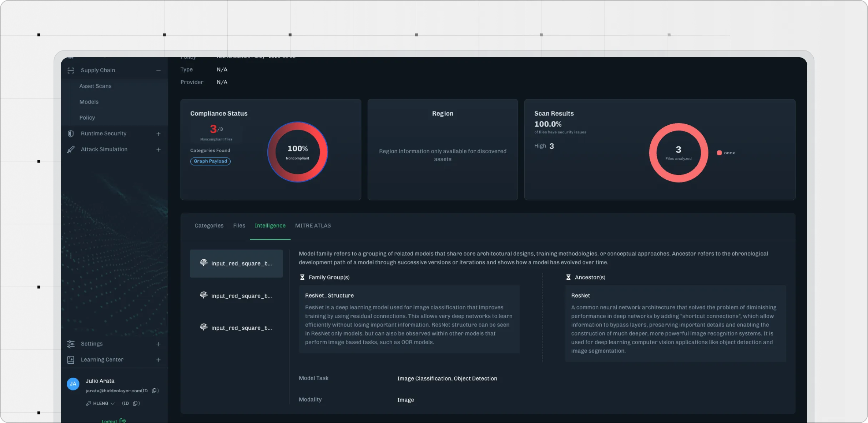868x423 pixels.
Task: Click the Settings sliders icon
Action: tap(71, 344)
